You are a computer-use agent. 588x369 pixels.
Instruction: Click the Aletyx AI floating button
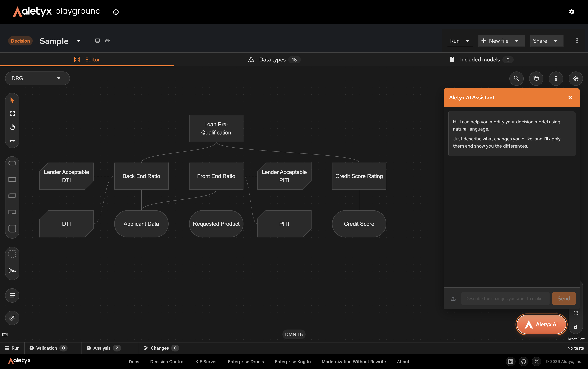coord(541,324)
